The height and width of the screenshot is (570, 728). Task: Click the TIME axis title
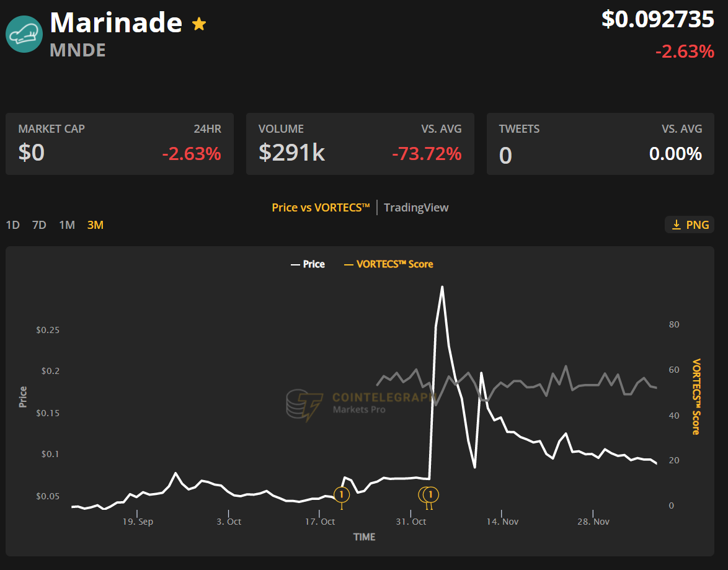click(364, 537)
